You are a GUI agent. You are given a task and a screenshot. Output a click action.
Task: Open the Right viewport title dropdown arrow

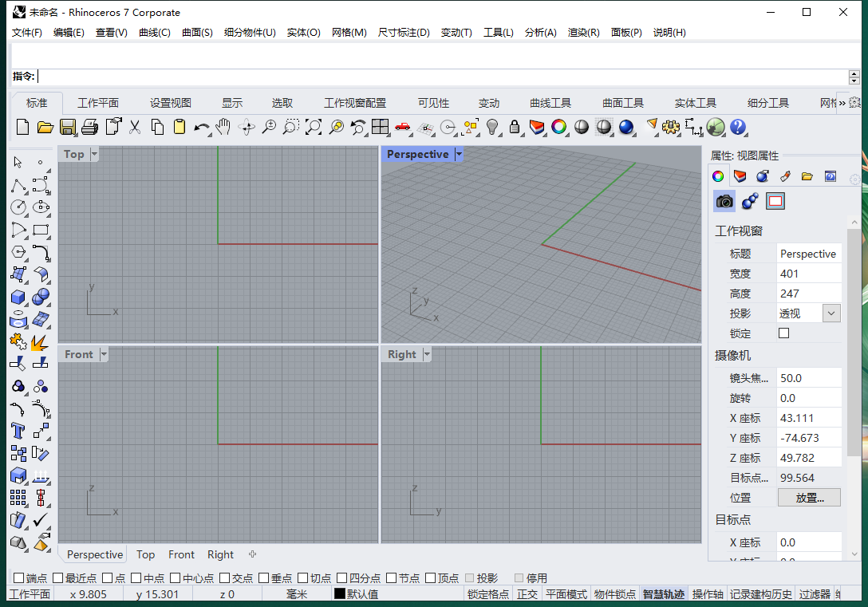(426, 355)
